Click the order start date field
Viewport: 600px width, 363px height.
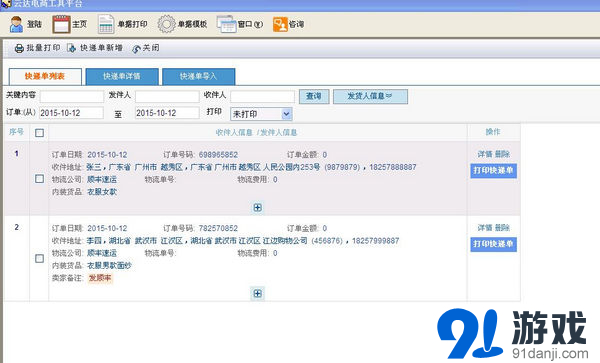pos(72,113)
